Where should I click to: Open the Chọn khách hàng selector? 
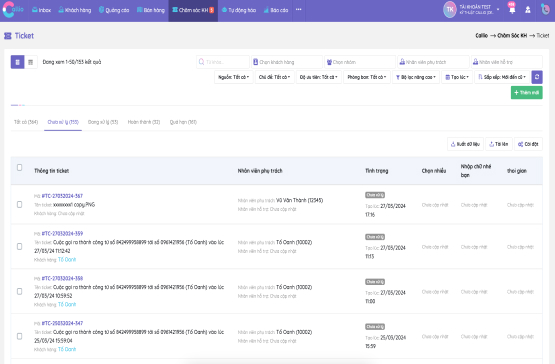(x=287, y=62)
